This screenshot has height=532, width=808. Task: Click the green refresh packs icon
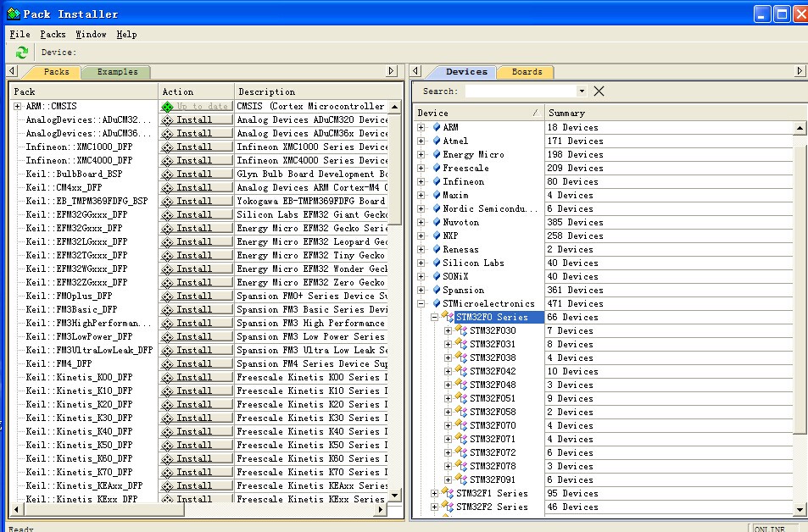coord(22,52)
